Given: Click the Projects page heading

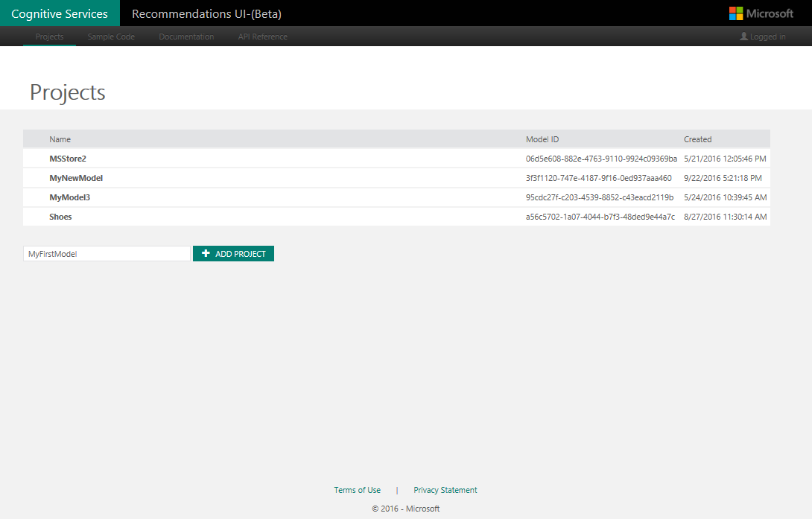Looking at the screenshot, I should tap(67, 92).
